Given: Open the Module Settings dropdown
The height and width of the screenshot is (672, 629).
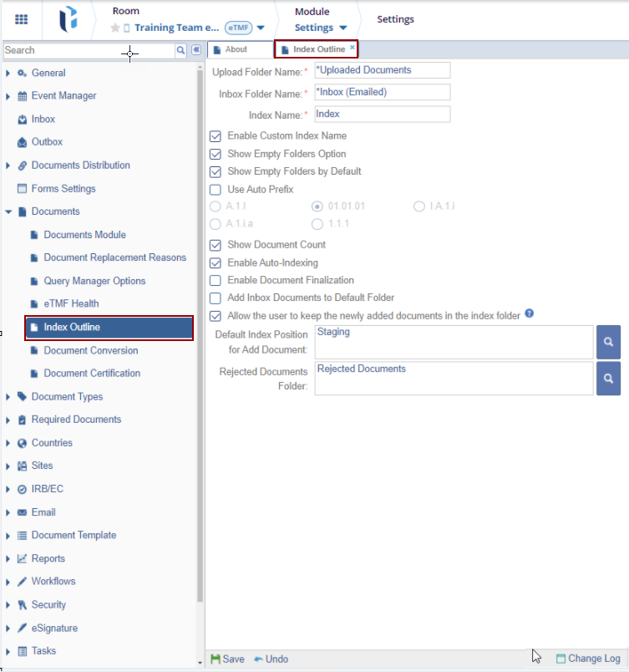Looking at the screenshot, I should pos(321,28).
